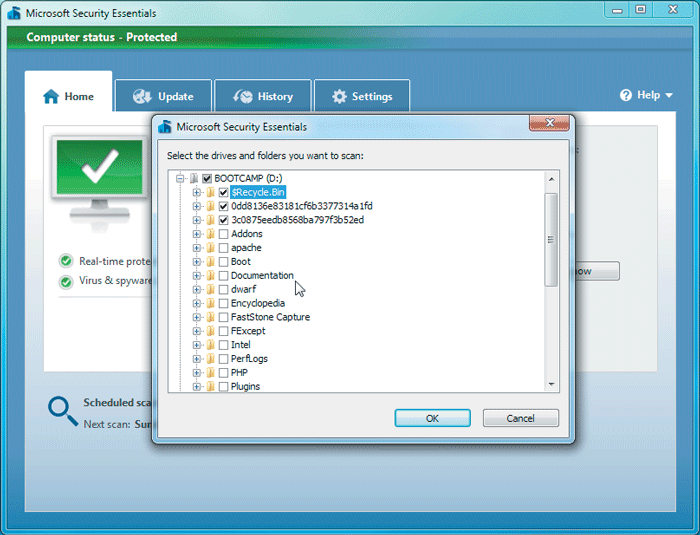
Task: Click OK to confirm folder selection
Action: 432,418
